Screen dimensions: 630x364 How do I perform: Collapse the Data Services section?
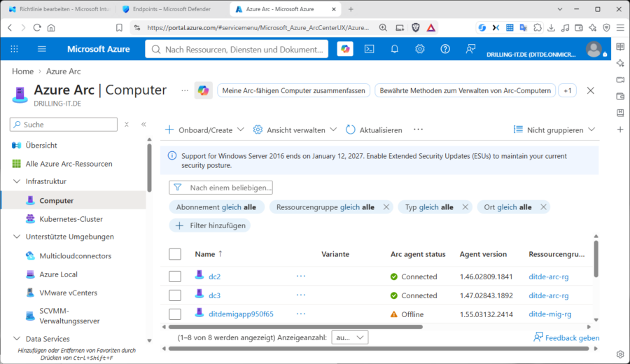pos(17,339)
